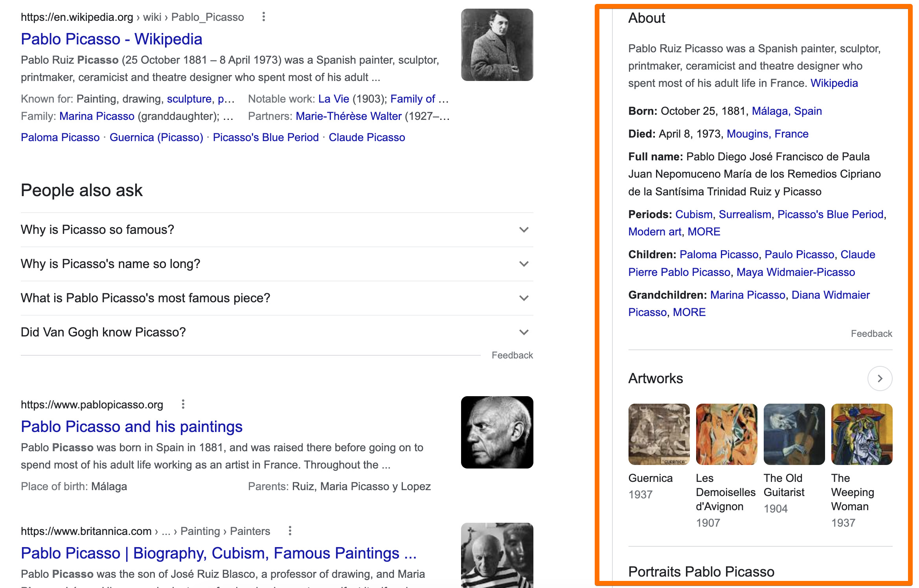Open the three-dot menu next to Wikipedia result

pyautogui.click(x=263, y=17)
